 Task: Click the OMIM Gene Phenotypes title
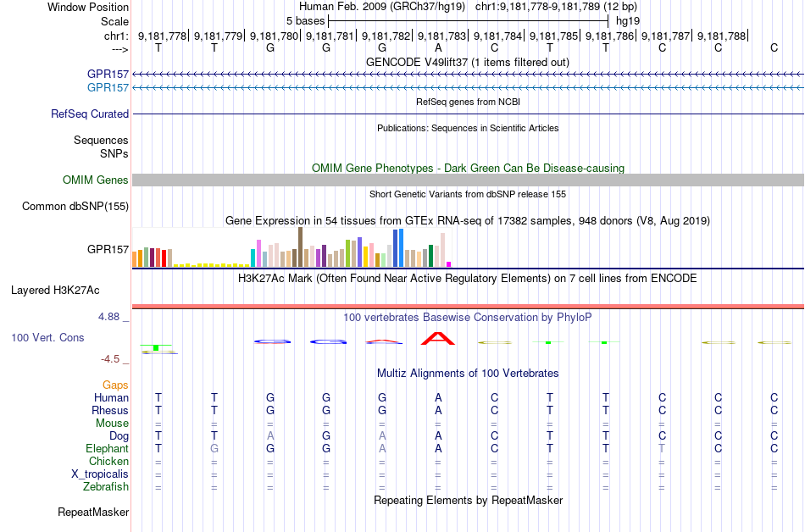point(468,169)
